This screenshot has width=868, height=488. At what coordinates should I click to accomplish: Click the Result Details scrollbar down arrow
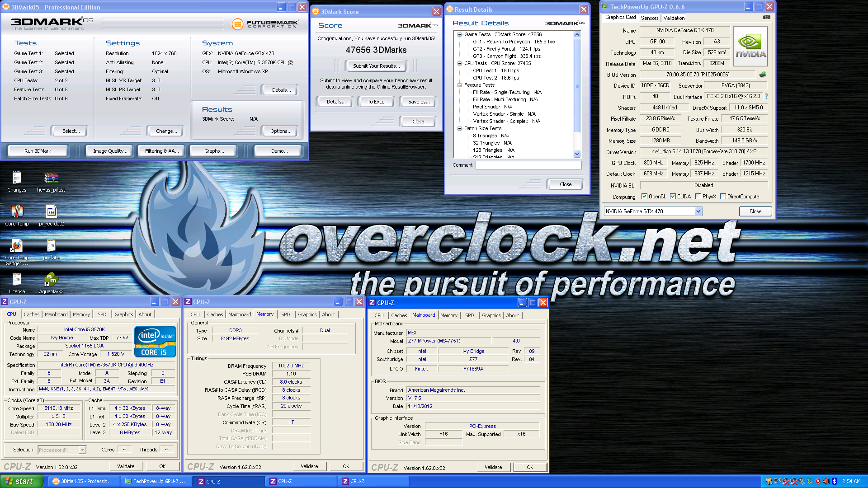(577, 154)
